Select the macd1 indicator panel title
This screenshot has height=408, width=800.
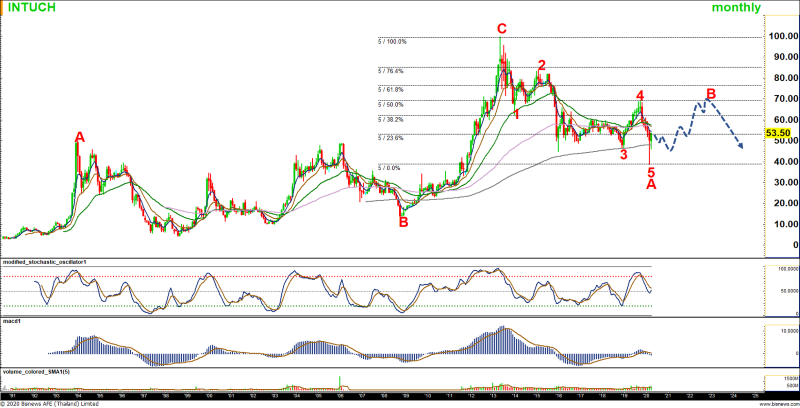point(12,320)
